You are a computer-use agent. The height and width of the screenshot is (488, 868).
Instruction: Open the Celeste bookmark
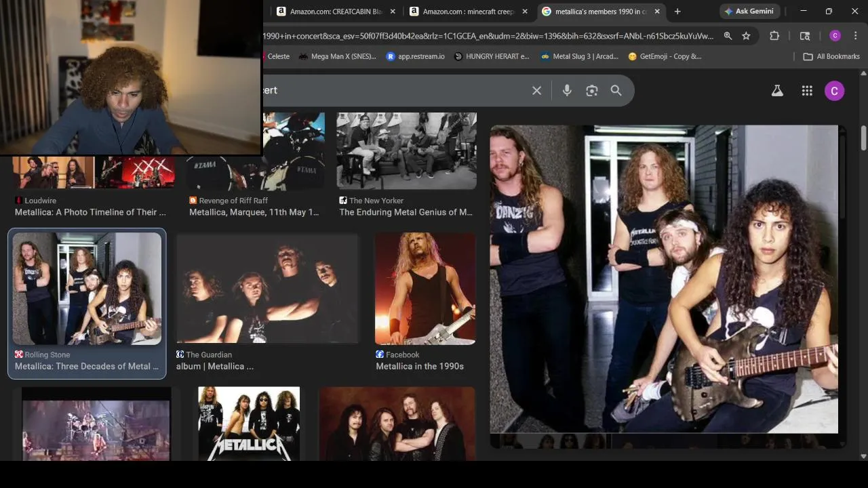click(278, 56)
